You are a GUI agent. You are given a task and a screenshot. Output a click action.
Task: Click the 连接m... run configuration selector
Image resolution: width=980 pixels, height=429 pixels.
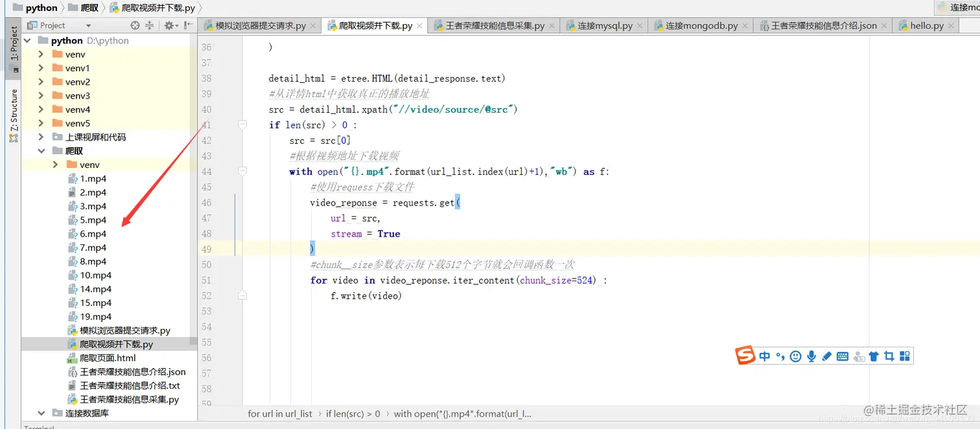957,7
